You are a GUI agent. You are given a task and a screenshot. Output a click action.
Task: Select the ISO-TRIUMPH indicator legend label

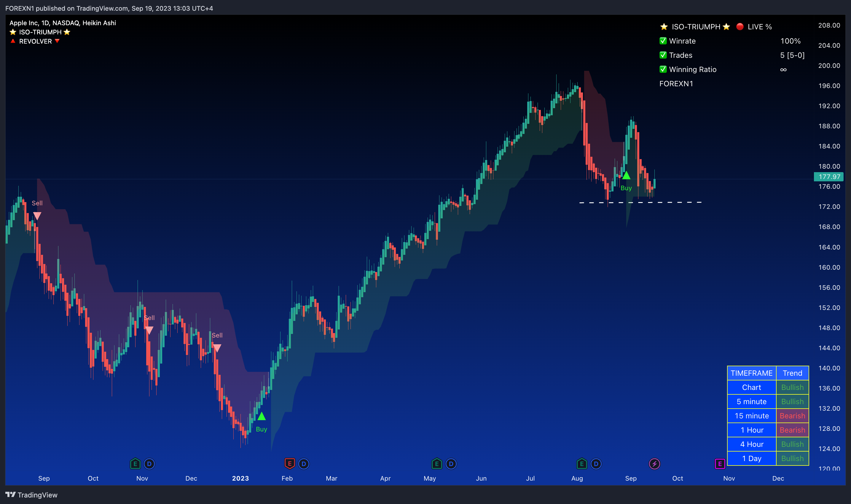(x=40, y=32)
